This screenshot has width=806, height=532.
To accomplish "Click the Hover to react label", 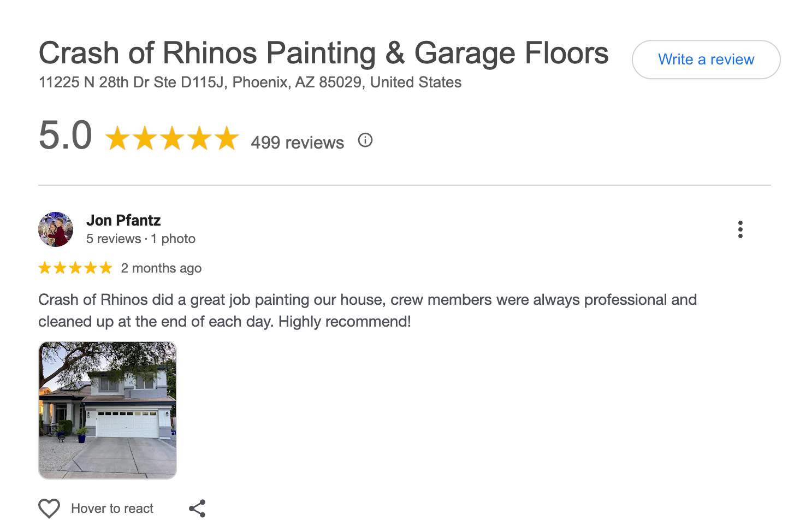I will point(112,508).
